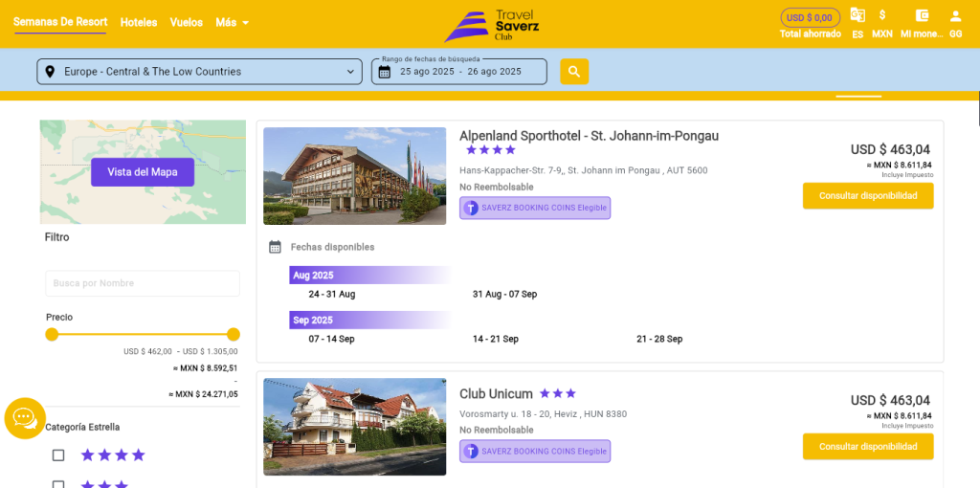
Task: Open the Vuelos menu item
Action: click(x=187, y=23)
